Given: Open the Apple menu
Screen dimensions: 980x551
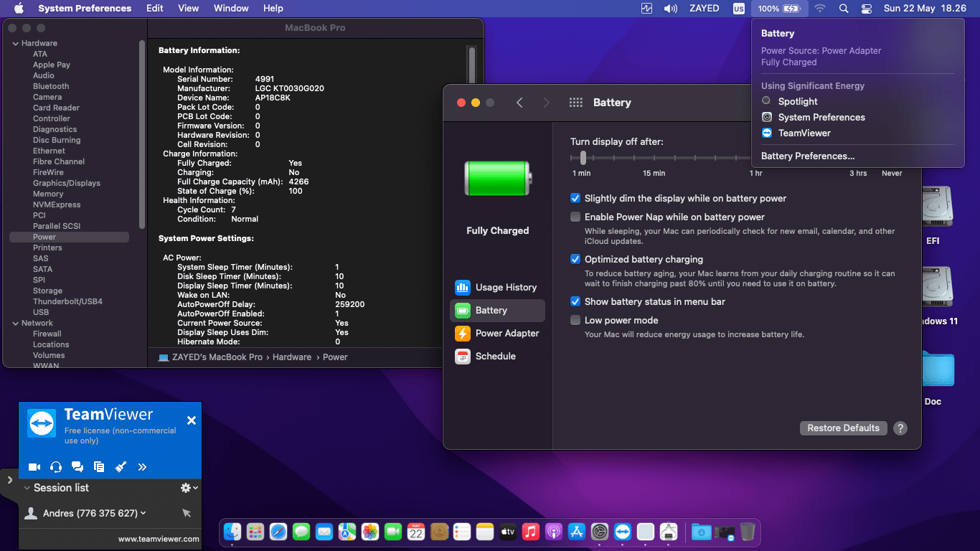Looking at the screenshot, I should pyautogui.click(x=19, y=9).
